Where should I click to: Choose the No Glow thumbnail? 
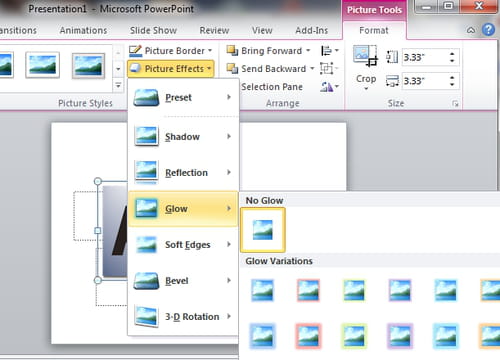263,230
